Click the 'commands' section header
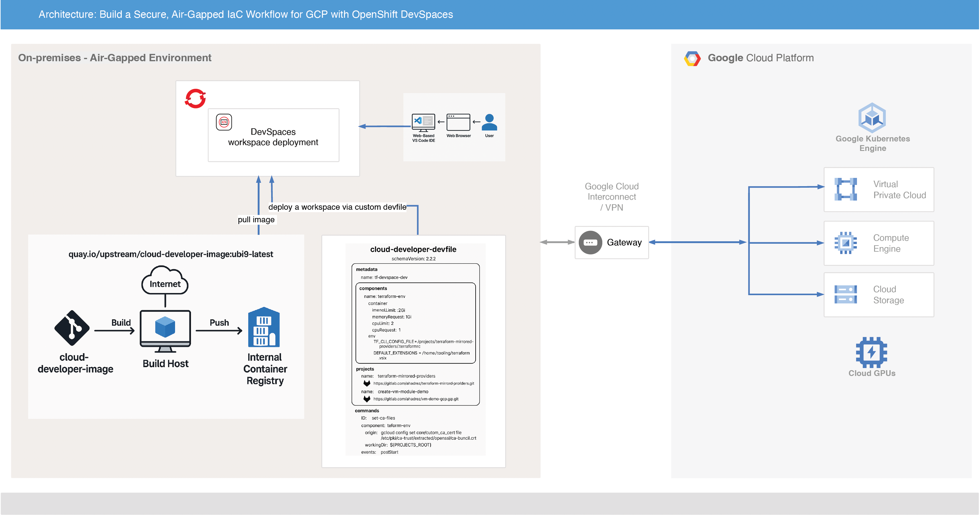This screenshot has height=515, width=980. [367, 411]
